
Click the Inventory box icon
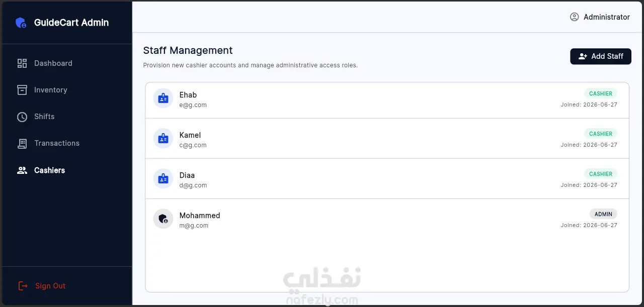[x=22, y=90]
